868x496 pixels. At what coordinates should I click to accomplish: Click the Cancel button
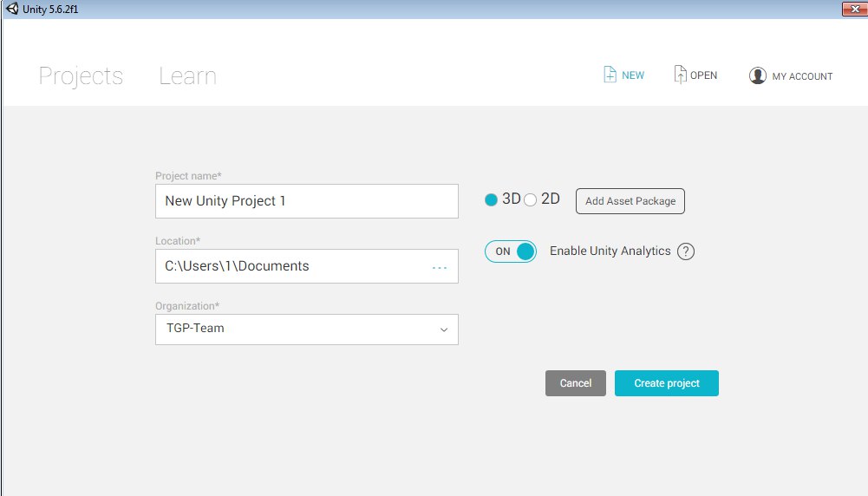pos(576,383)
